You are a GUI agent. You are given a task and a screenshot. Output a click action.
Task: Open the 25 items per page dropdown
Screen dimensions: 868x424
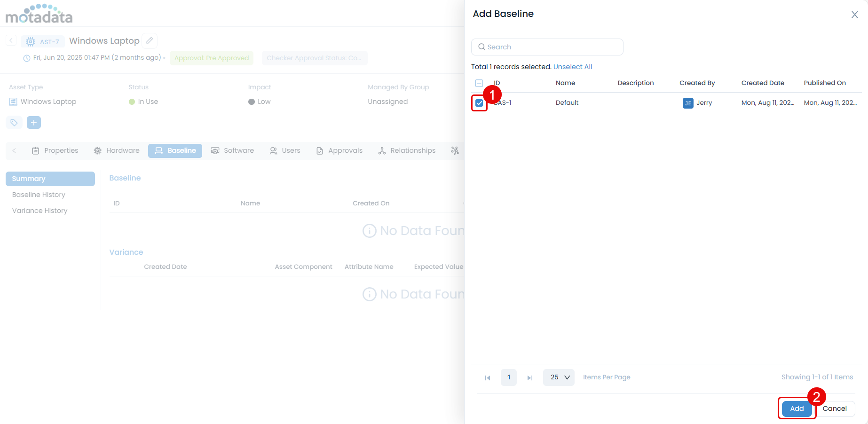[559, 377]
